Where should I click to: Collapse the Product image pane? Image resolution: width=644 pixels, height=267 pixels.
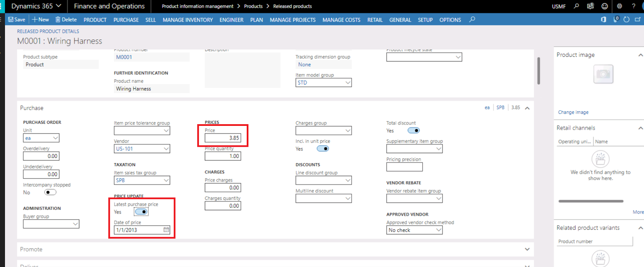click(640, 55)
